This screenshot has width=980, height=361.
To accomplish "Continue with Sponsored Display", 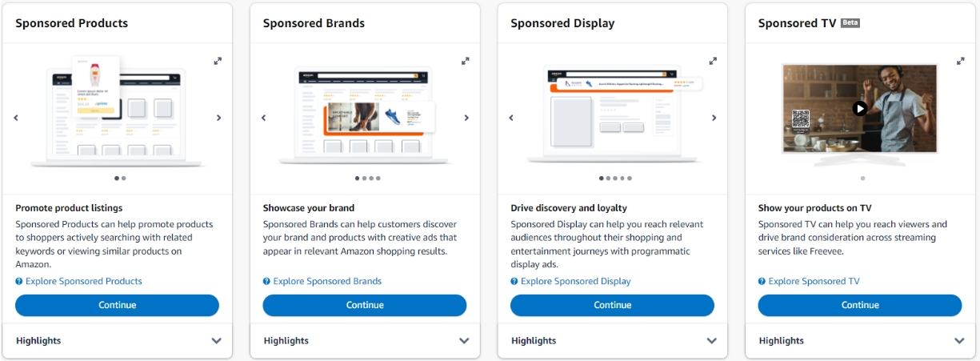I will 612,305.
